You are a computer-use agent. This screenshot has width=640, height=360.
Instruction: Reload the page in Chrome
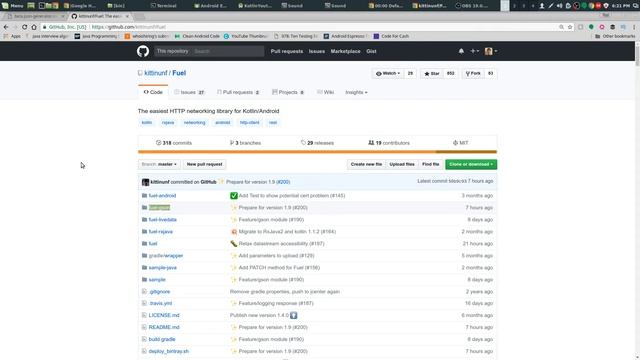pyautogui.click(x=24, y=27)
